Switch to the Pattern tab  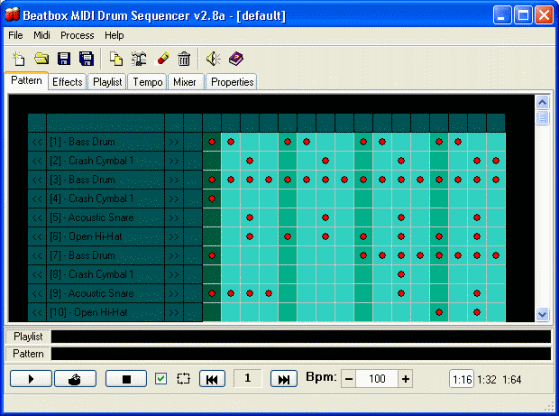click(x=26, y=81)
